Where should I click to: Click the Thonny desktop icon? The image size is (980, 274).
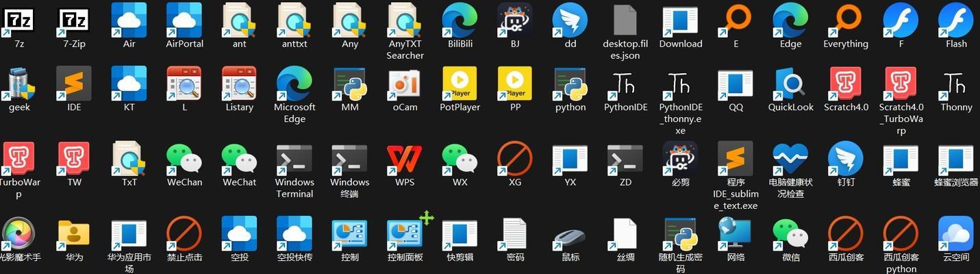pos(956,84)
